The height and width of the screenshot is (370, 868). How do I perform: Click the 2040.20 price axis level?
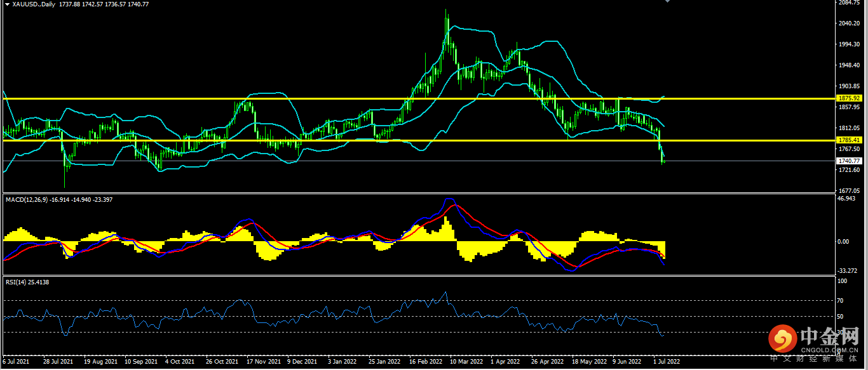[x=849, y=23]
